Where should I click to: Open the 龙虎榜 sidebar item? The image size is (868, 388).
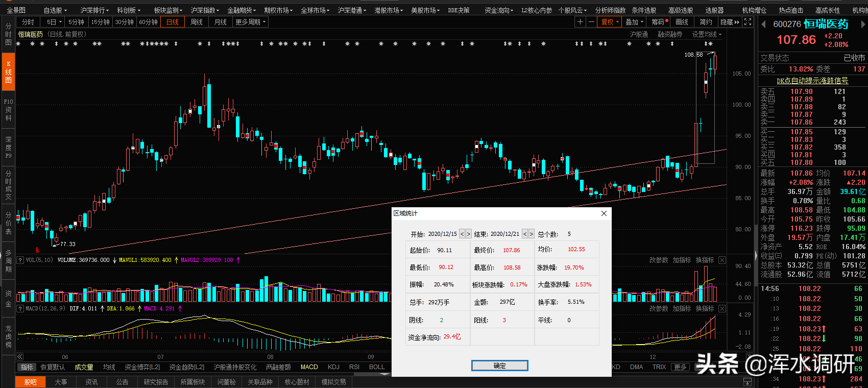point(8,336)
